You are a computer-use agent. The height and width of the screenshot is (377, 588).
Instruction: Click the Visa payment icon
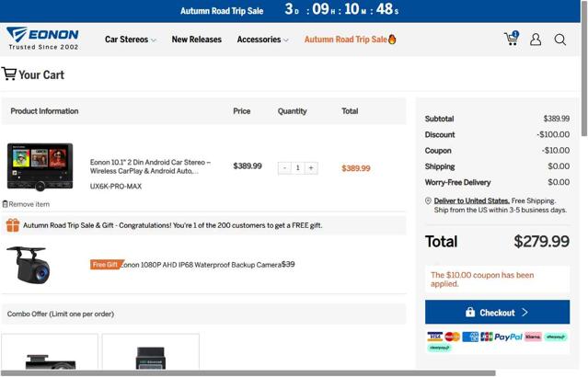[434, 337]
